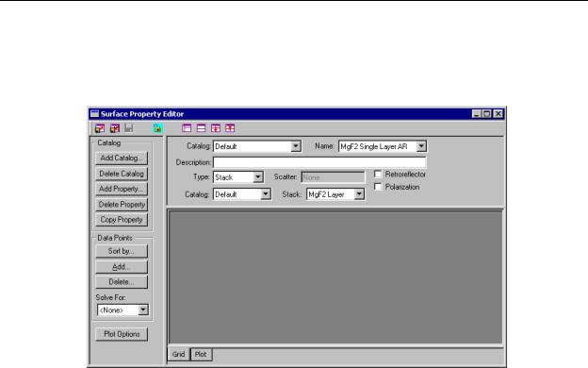The image size is (588, 368).
Task: Open the Name dropdown showing MgF2 Single Layer AR
Action: coord(421,146)
